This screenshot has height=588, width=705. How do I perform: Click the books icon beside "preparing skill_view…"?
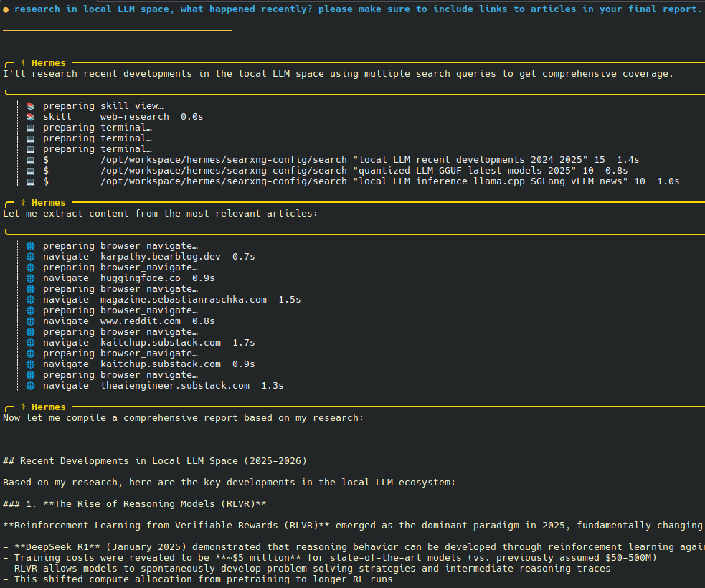pos(30,106)
